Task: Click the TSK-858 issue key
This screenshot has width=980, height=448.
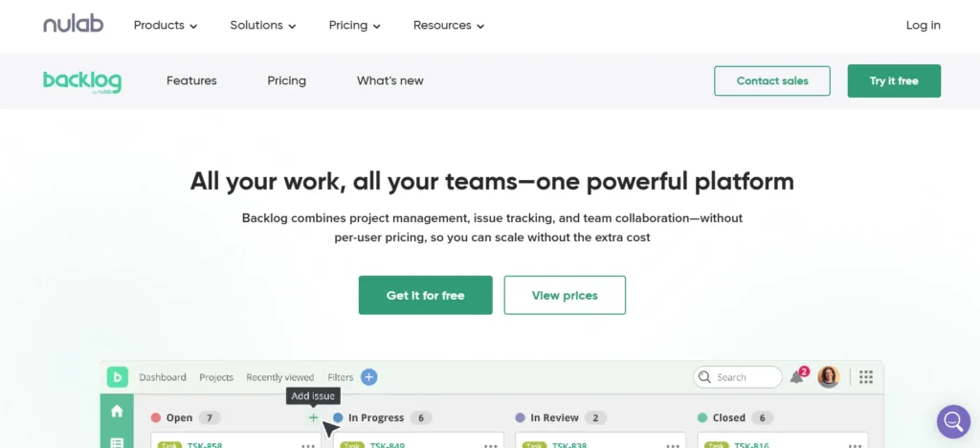Action: point(205,445)
